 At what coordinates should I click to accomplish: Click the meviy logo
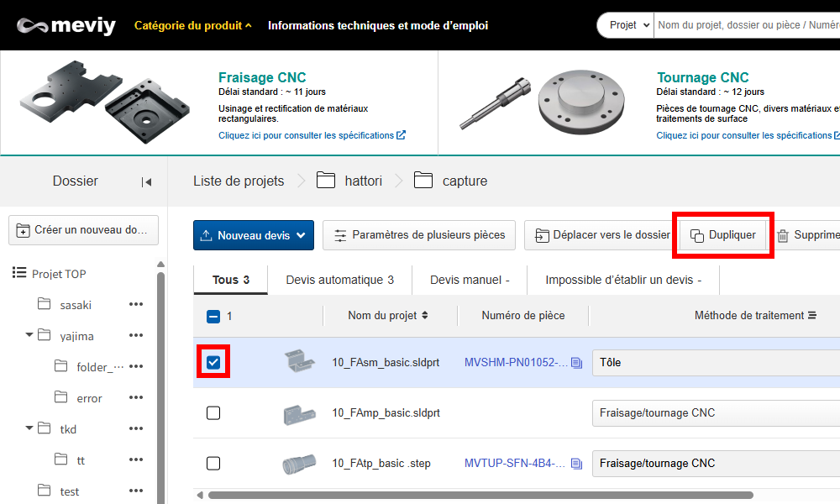[66, 25]
